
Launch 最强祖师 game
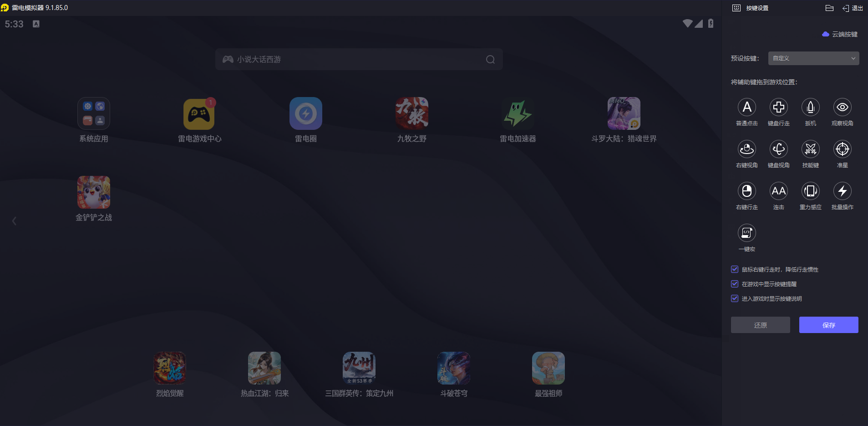[548, 368]
